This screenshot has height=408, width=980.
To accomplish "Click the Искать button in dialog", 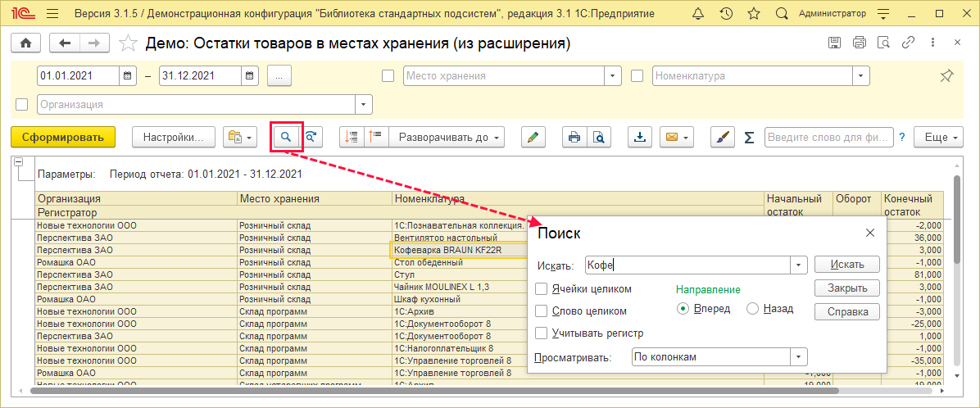I will 847,265.
